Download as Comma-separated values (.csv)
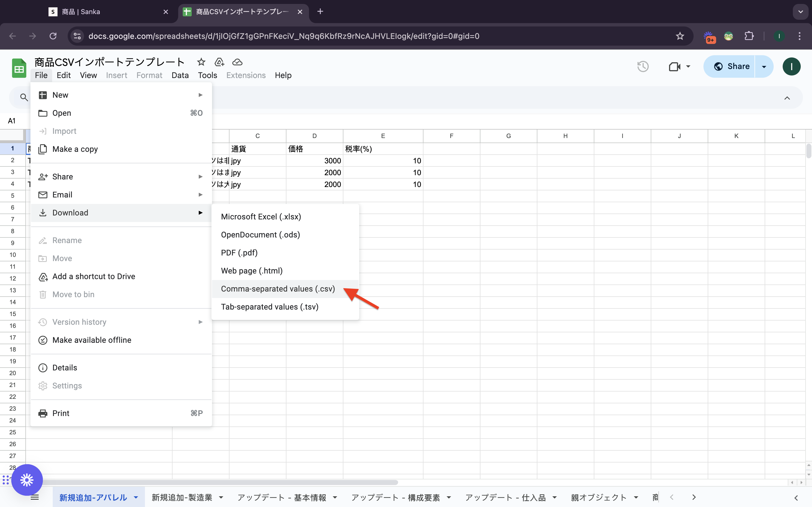812x507 pixels. tap(278, 289)
